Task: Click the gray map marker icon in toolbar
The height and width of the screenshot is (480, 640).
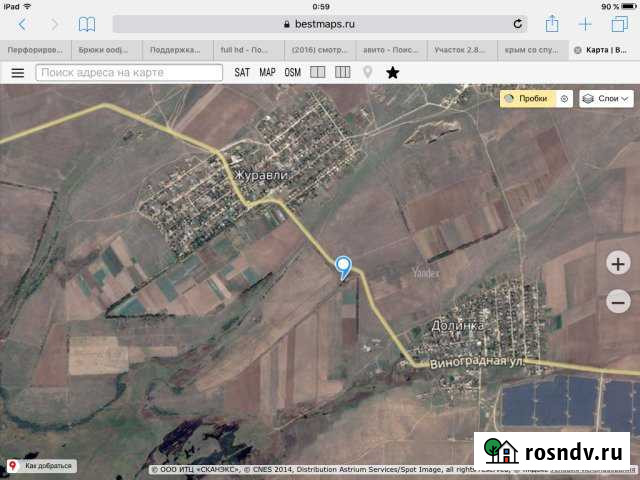Action: 368,72
